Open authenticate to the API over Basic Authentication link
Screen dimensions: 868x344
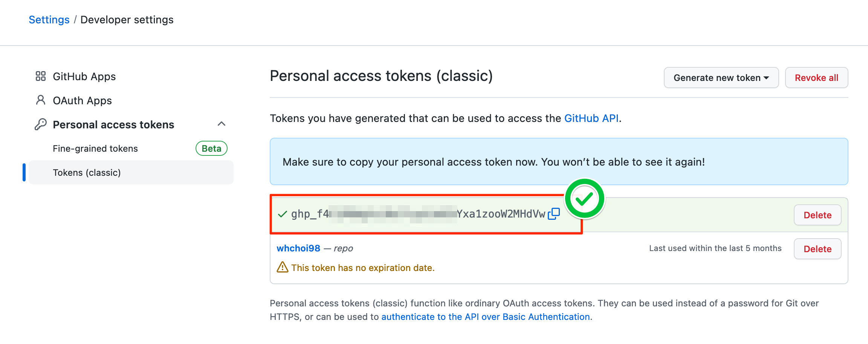click(486, 317)
